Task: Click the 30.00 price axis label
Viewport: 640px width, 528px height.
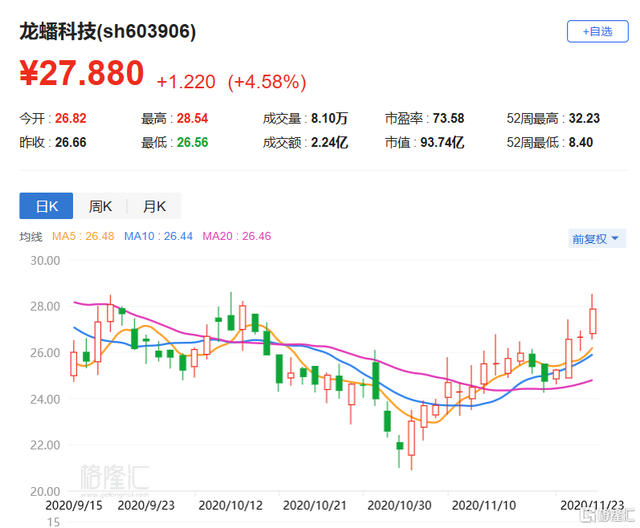Action: point(45,260)
